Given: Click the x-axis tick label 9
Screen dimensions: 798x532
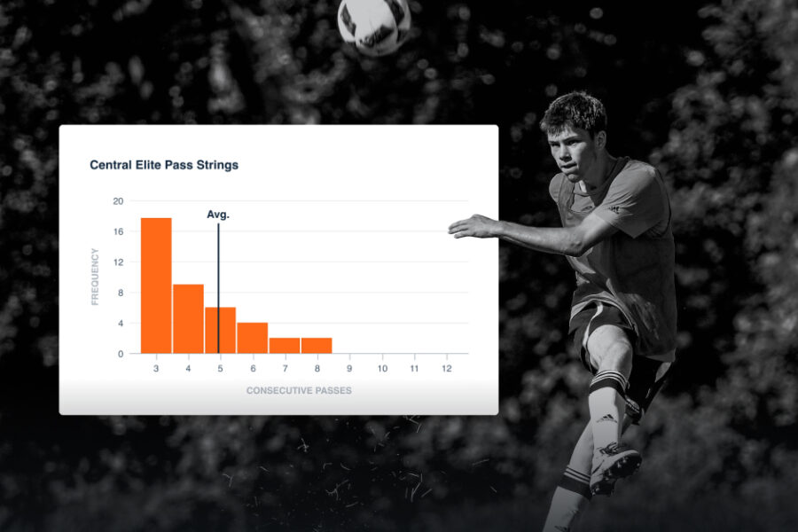Looking at the screenshot, I should coord(349,368).
